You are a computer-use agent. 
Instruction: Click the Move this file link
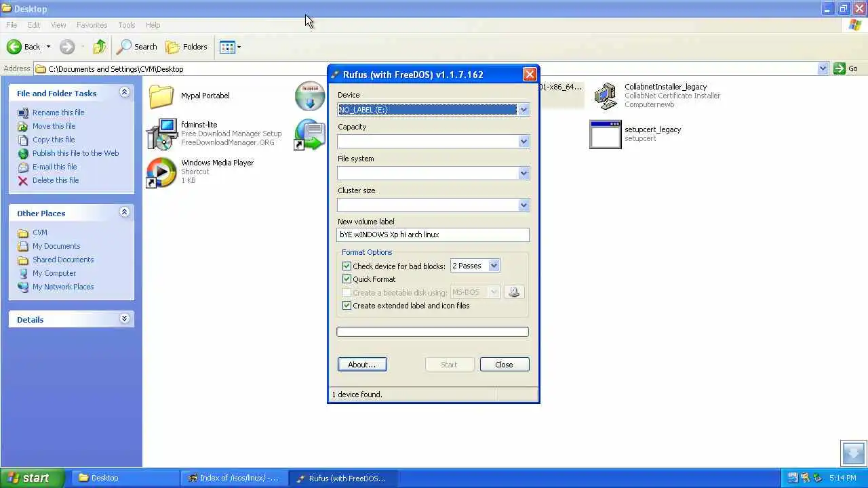tap(54, 126)
